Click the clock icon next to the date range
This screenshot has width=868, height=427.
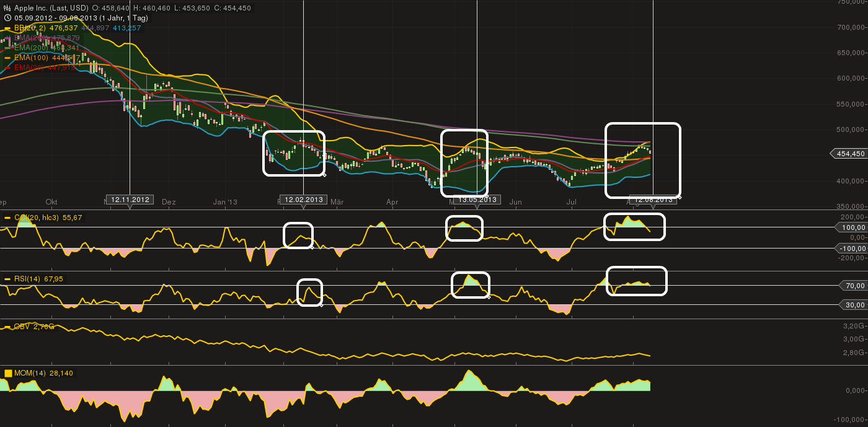[7, 18]
